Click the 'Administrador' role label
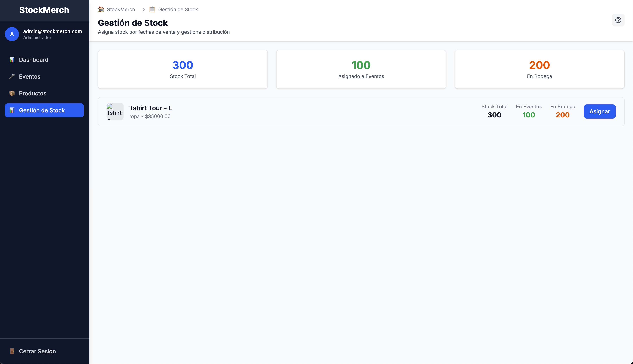The width and height of the screenshot is (633, 364). 37,37
